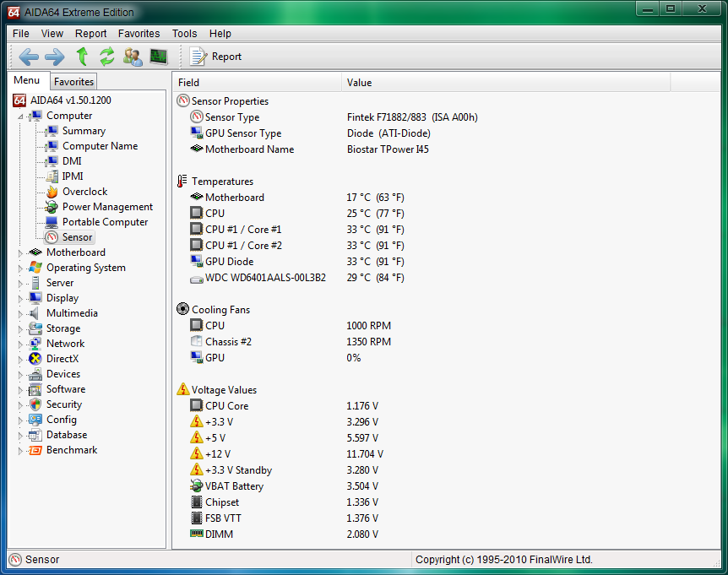Select the IPMI icon in the tree
The image size is (728, 575).
coord(52,176)
